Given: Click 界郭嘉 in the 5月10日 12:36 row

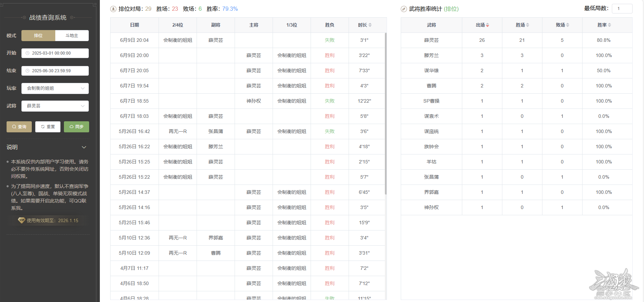Looking at the screenshot, I should tap(216, 238).
